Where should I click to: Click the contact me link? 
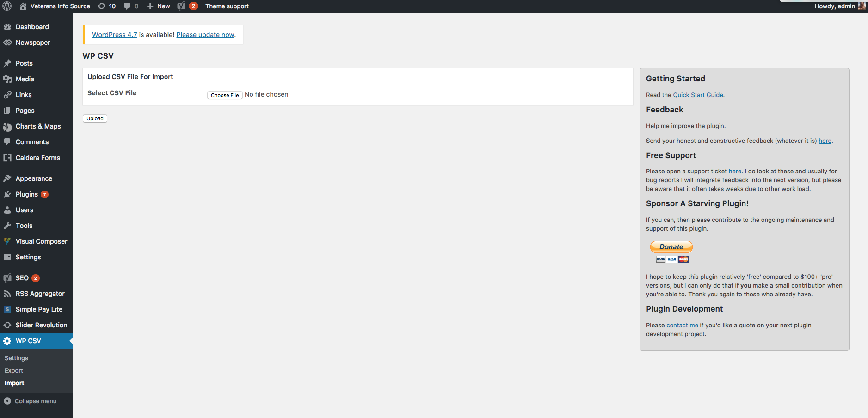[682, 325]
